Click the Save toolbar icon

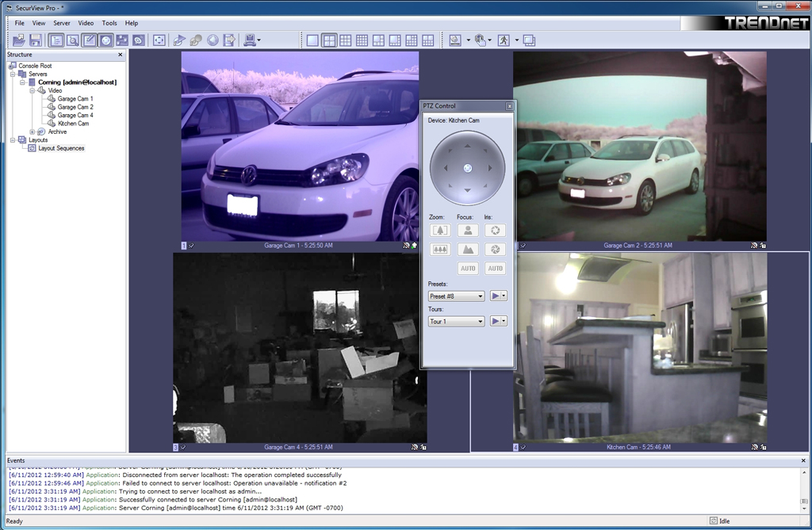pyautogui.click(x=36, y=40)
